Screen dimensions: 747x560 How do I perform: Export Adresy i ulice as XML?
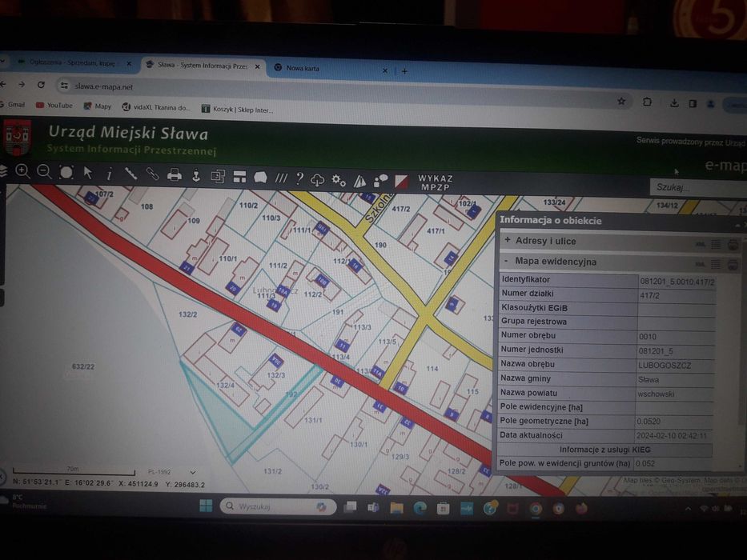(x=700, y=244)
